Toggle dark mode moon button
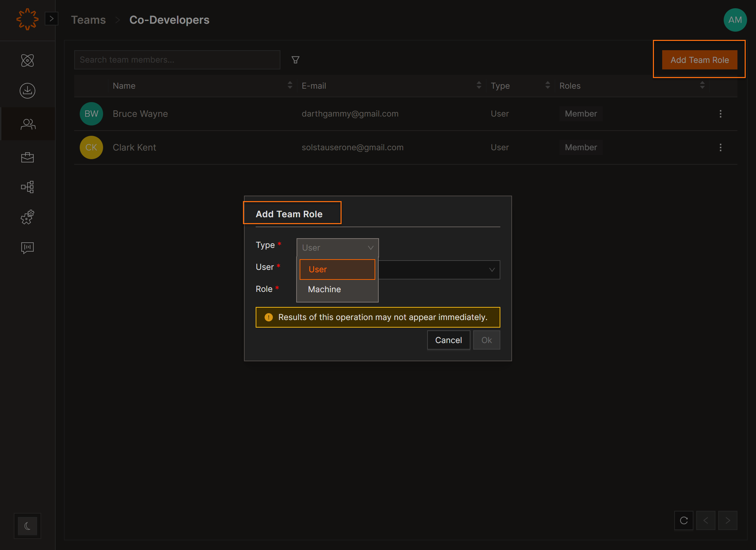This screenshot has width=756, height=550. coord(27,526)
